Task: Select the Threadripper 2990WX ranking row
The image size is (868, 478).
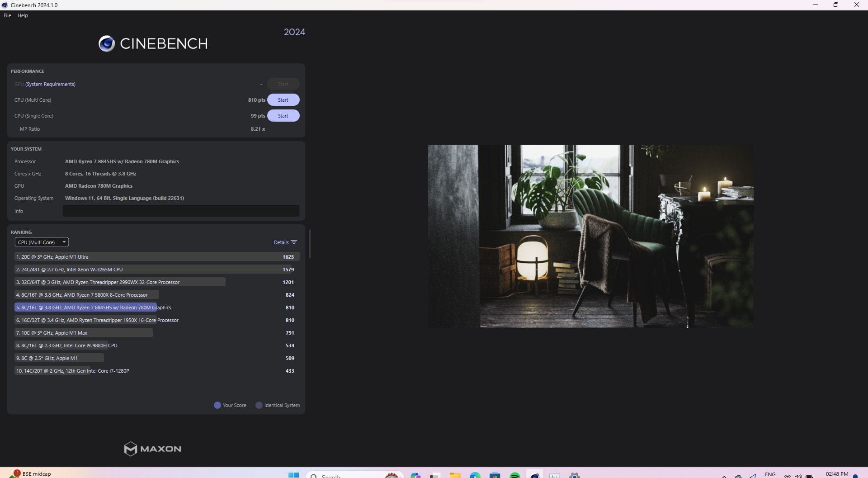Action: click(x=156, y=282)
